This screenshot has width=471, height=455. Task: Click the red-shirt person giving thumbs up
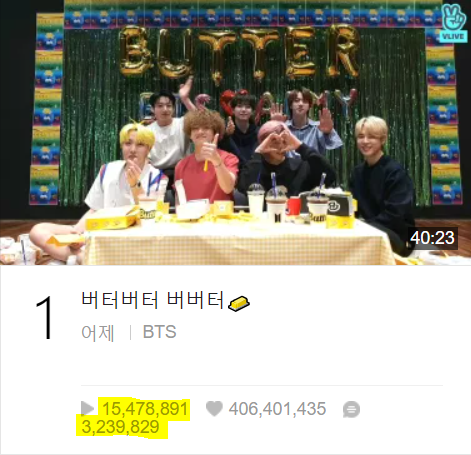click(207, 158)
